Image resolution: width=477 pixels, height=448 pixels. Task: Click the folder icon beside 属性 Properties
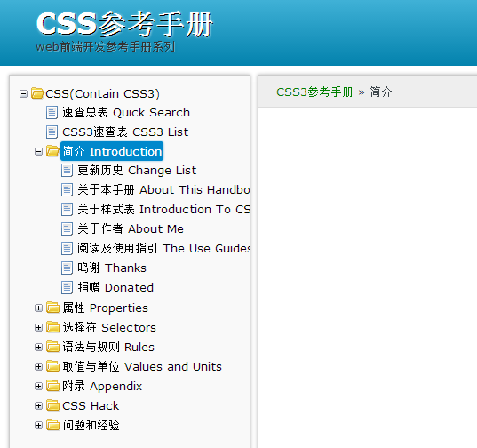tap(53, 308)
